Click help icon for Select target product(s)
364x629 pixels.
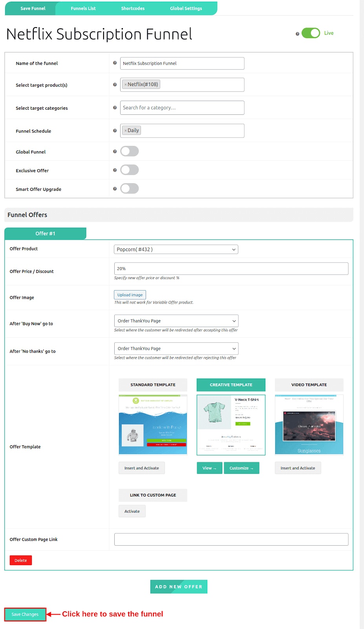(x=115, y=85)
